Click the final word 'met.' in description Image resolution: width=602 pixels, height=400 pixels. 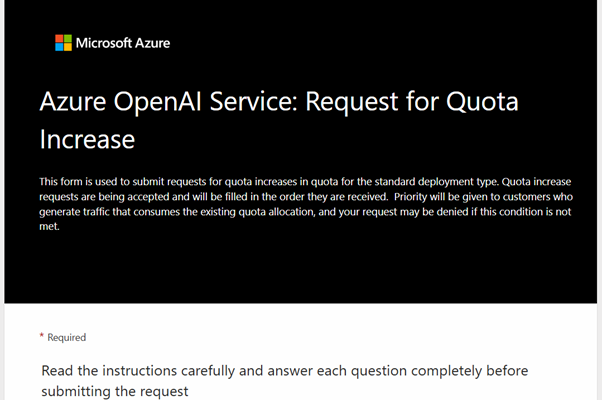tap(49, 226)
